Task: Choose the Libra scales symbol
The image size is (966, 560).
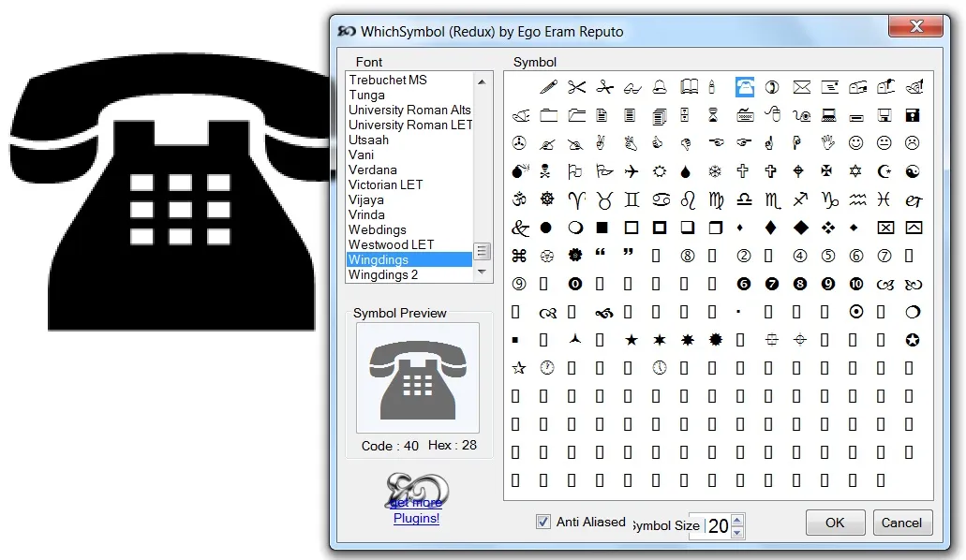Action: (744, 199)
